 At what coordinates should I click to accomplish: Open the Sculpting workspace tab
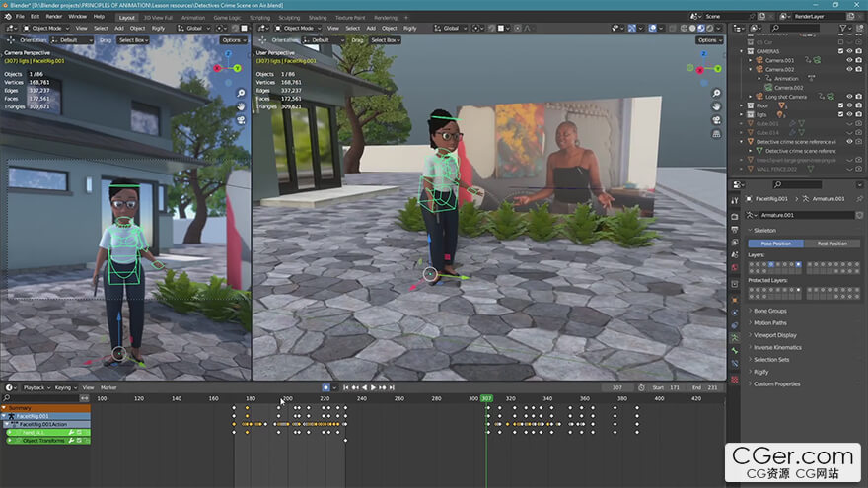click(289, 17)
